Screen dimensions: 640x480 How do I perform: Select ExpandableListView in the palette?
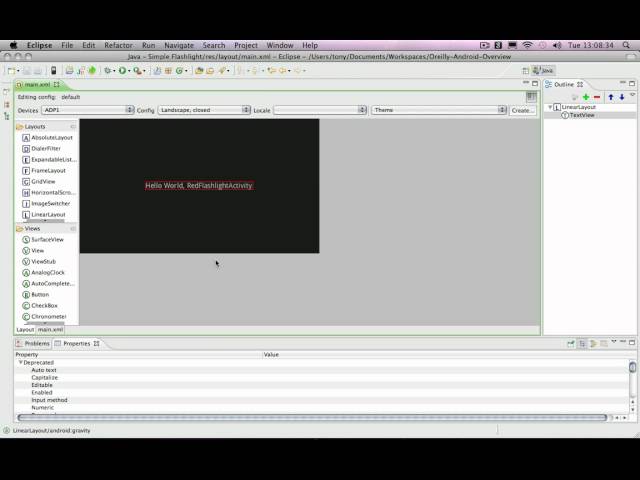coord(49,160)
